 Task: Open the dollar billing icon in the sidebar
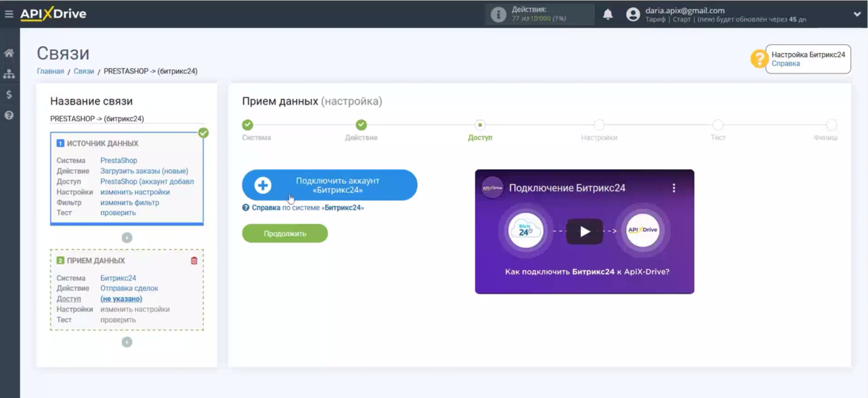click(x=9, y=94)
